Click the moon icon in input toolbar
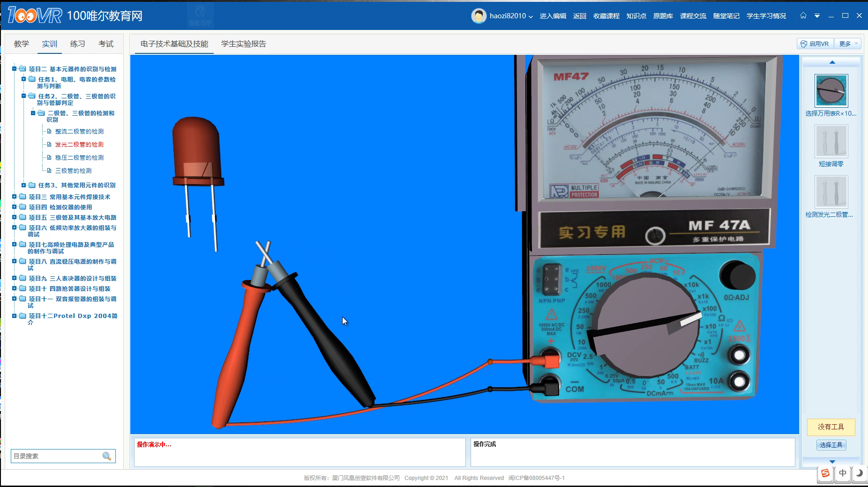This screenshot has height=487, width=868. point(859,473)
